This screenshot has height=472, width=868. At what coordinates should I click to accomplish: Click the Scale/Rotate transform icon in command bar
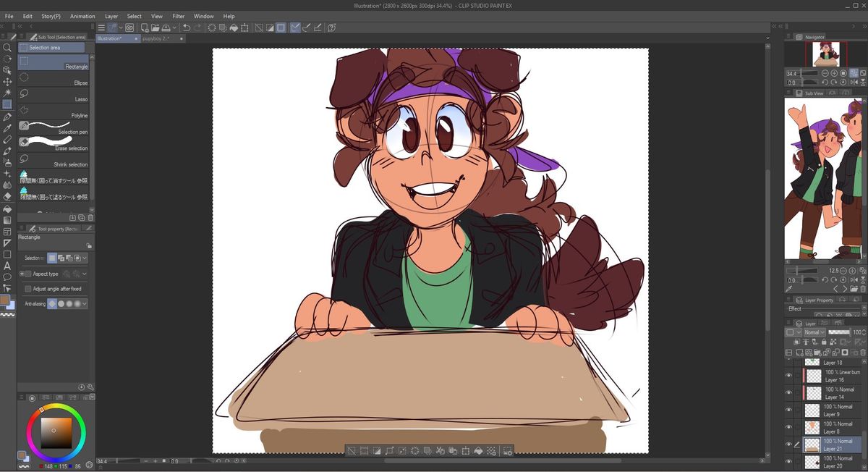(x=245, y=28)
